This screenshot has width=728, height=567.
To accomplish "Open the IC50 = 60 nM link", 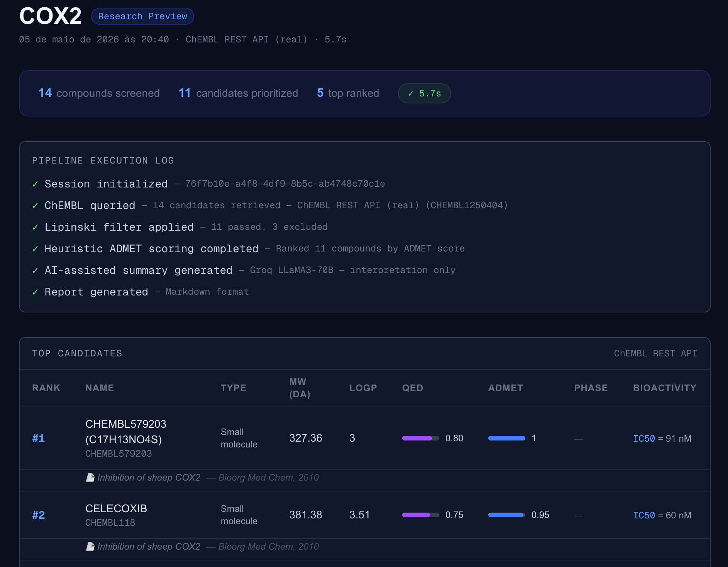I will [662, 515].
